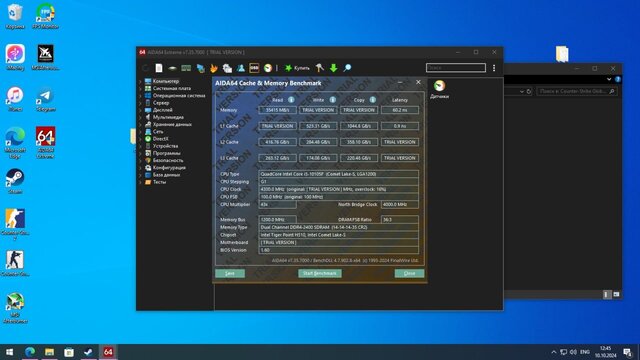640x360 pixels.
Task: Expand the Дисплей tree node arrow
Action: pyautogui.click(x=140, y=110)
